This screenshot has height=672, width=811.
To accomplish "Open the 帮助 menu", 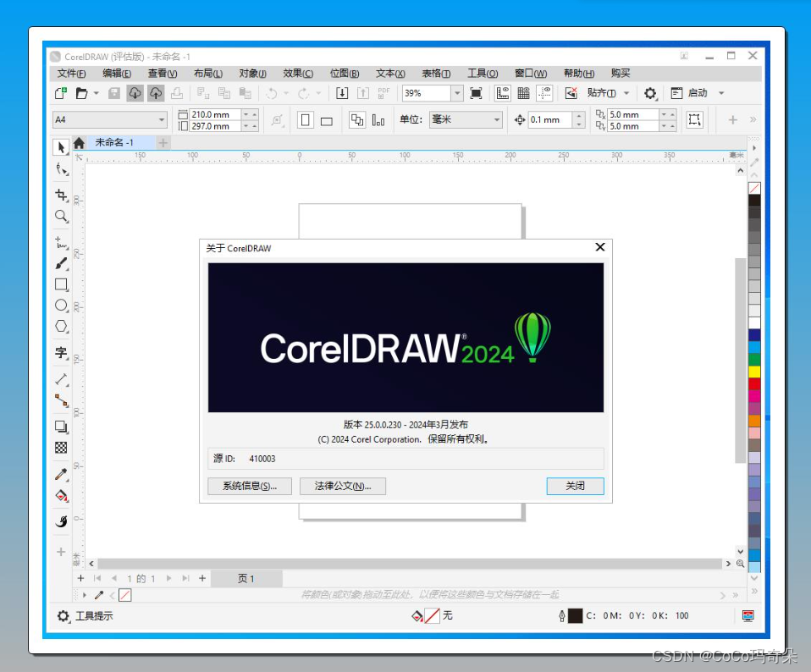I will click(x=579, y=74).
